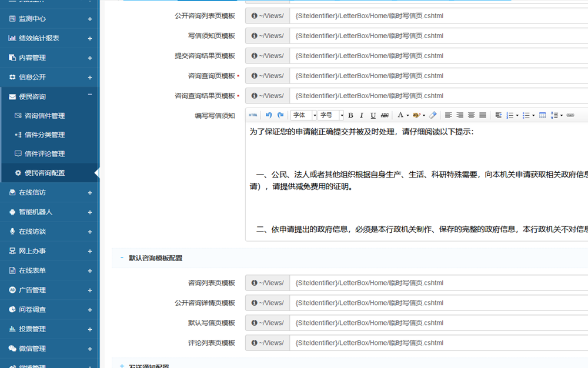Viewport: 588px width, 368px height.
Task: Toggle underline formatting in the editor
Action: point(373,115)
